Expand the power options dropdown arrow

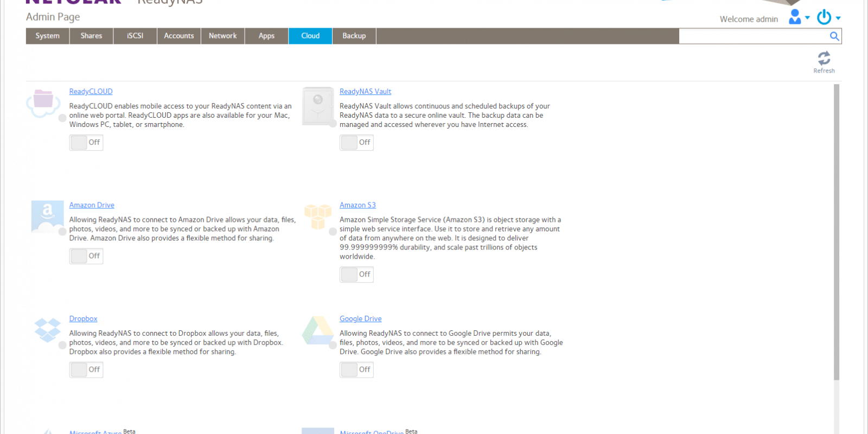coord(838,18)
